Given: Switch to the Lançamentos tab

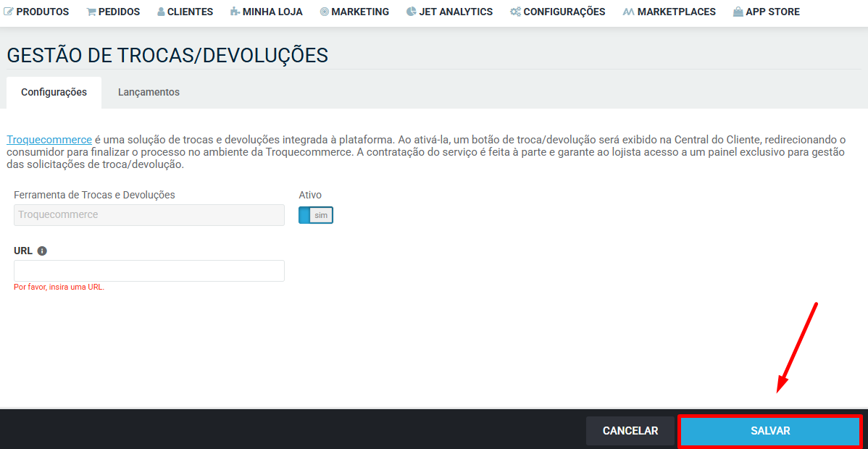Looking at the screenshot, I should point(149,93).
